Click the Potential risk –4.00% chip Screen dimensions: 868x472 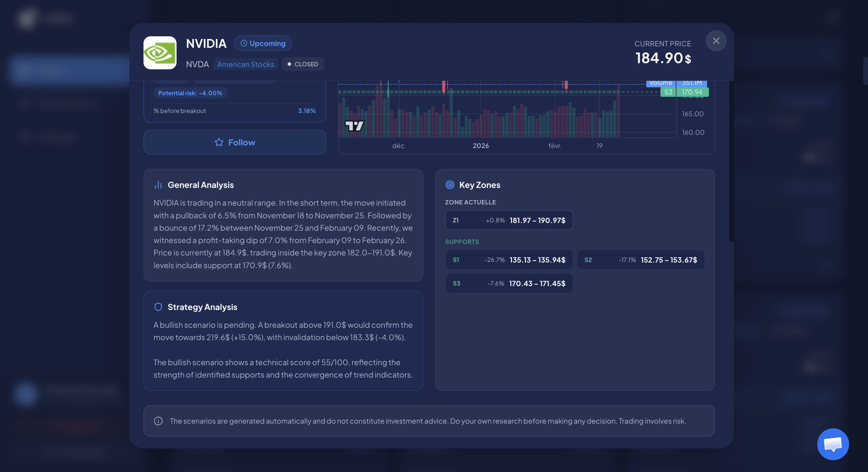(x=190, y=93)
